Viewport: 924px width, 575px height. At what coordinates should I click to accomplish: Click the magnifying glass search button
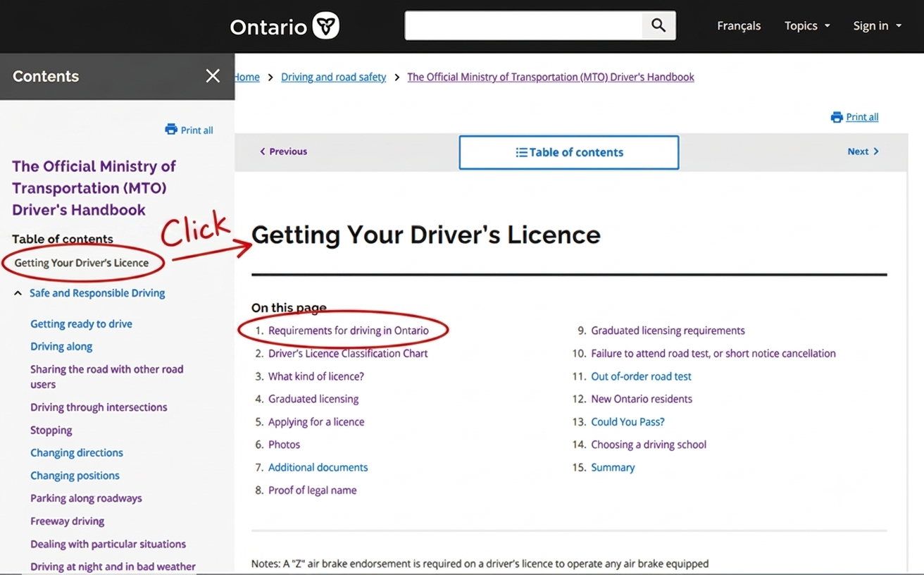click(658, 26)
